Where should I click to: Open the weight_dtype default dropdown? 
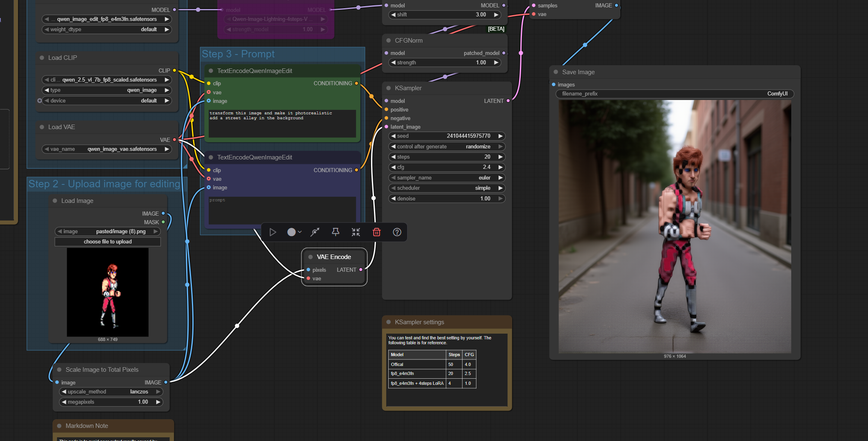point(107,30)
